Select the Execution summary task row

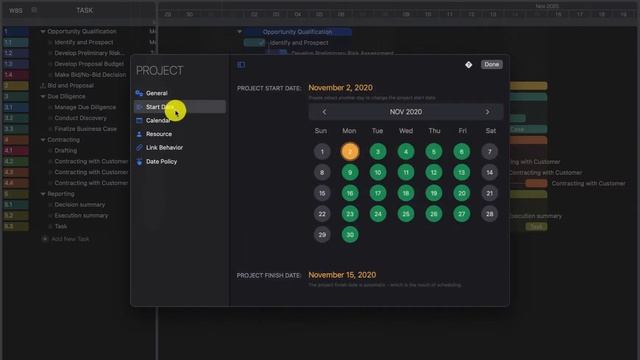[x=81, y=216]
